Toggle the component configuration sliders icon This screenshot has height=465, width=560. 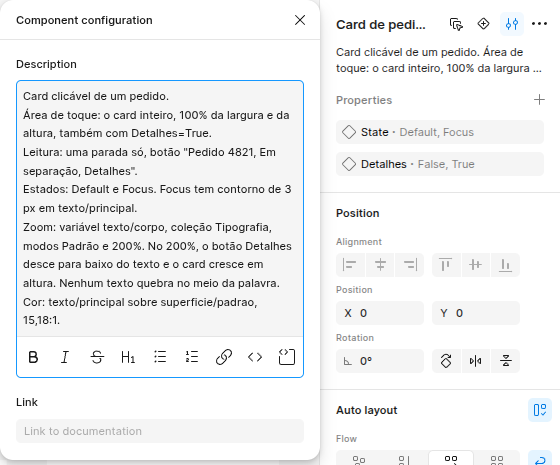(x=512, y=24)
